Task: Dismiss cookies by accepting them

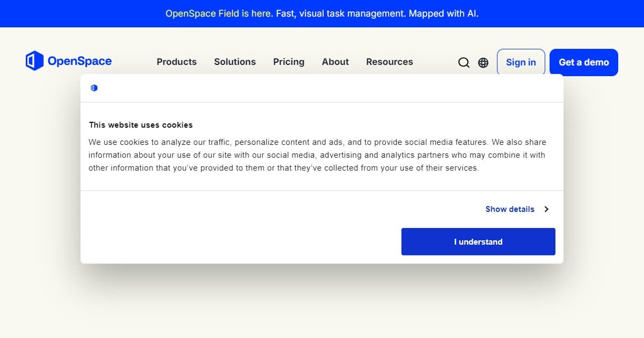Action: (x=478, y=241)
